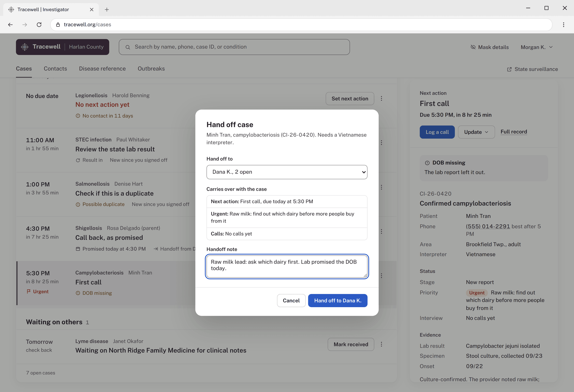574x392 pixels.
Task: Click the DOB missing alert icon in details panel
Action: coord(427,163)
